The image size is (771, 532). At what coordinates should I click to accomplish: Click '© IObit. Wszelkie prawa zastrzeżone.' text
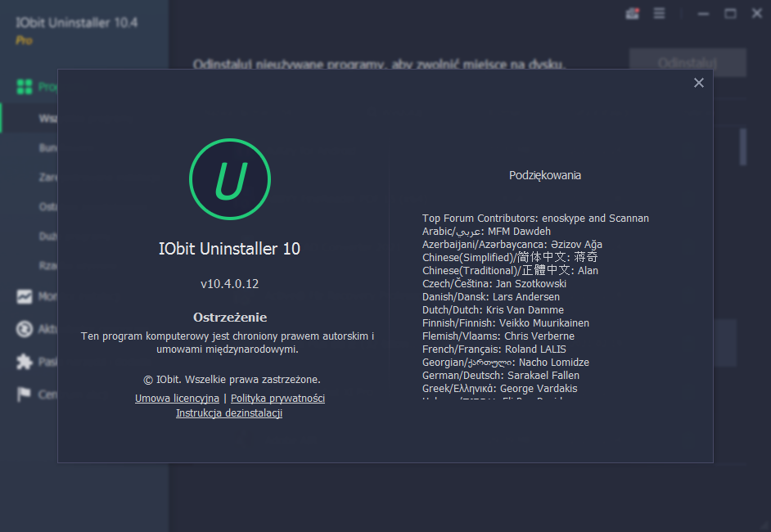tap(232, 380)
